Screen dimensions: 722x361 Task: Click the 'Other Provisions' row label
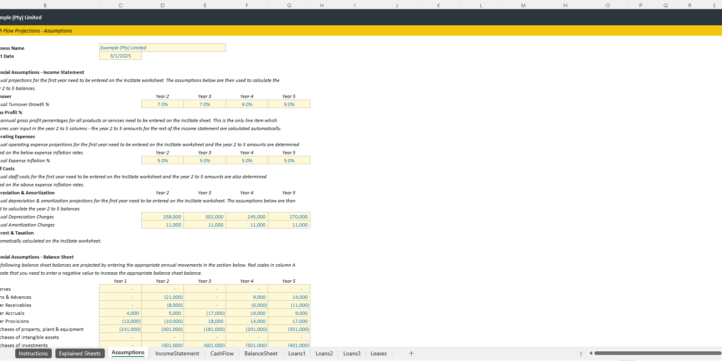14,321
